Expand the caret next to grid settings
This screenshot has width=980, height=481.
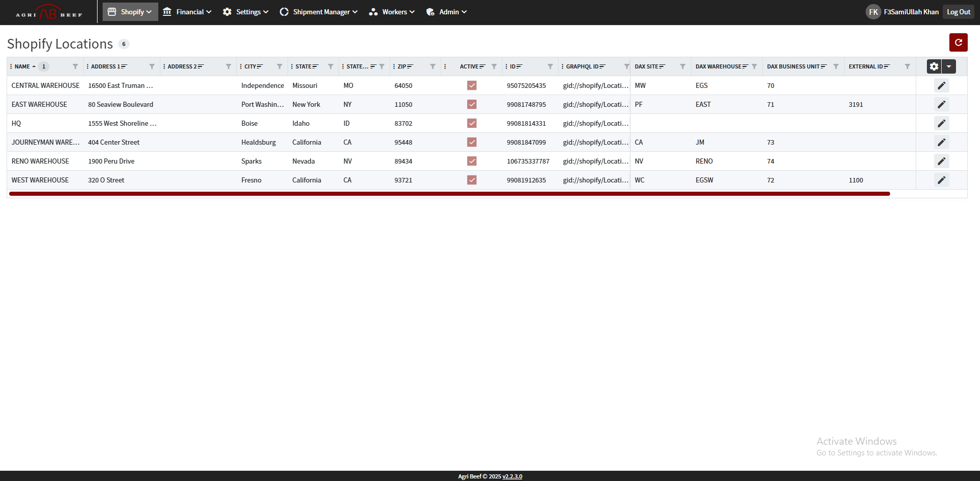pyautogui.click(x=949, y=66)
